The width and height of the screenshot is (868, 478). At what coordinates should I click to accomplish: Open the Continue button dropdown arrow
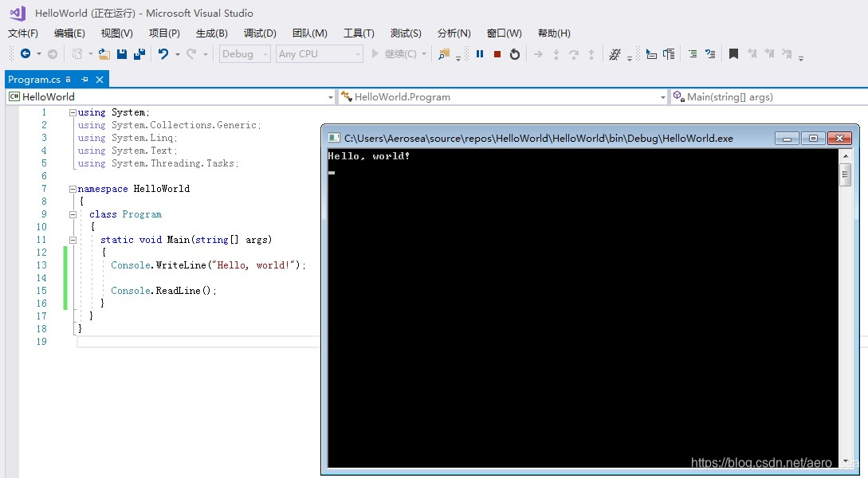pos(424,53)
